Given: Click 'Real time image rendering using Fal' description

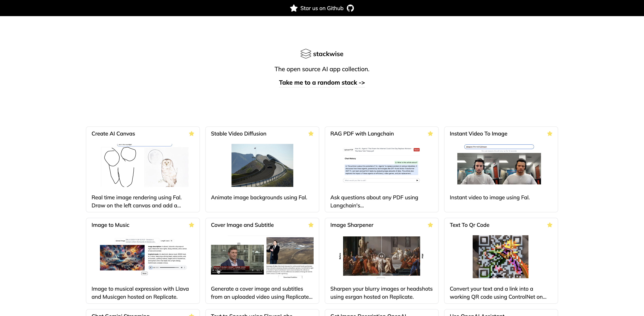Looking at the screenshot, I should (x=137, y=201).
